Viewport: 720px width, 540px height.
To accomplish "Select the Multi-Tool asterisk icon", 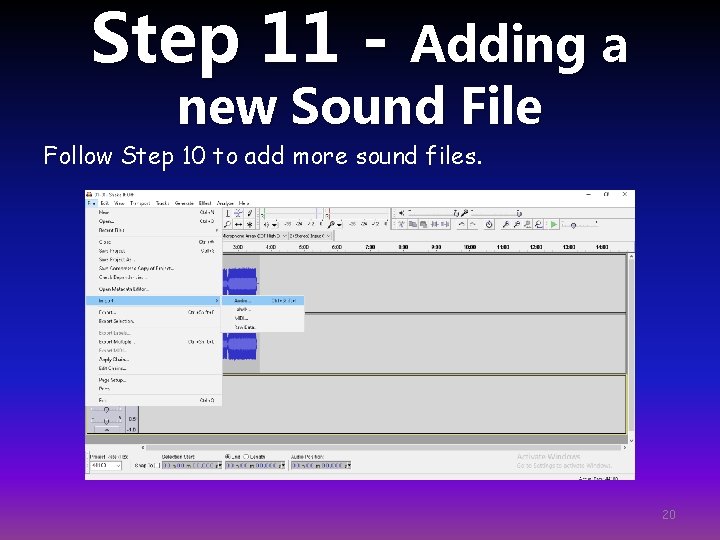I will click(x=249, y=225).
